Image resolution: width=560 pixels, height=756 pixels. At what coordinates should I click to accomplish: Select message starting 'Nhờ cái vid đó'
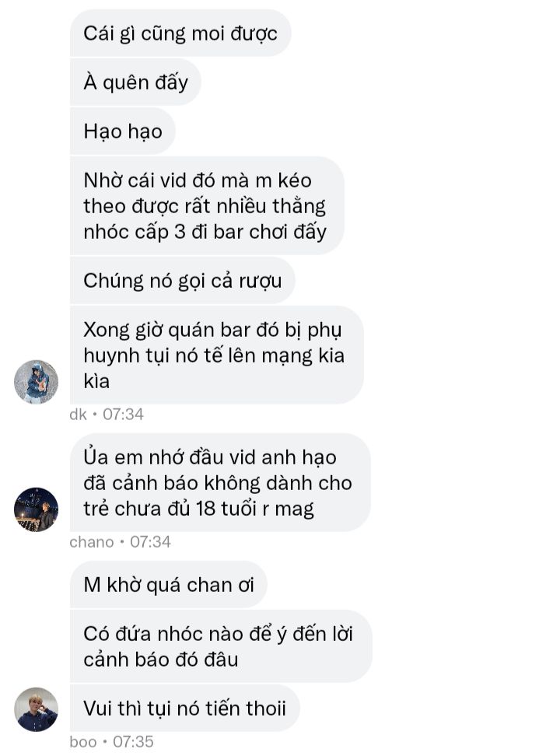pyautogui.click(x=207, y=205)
